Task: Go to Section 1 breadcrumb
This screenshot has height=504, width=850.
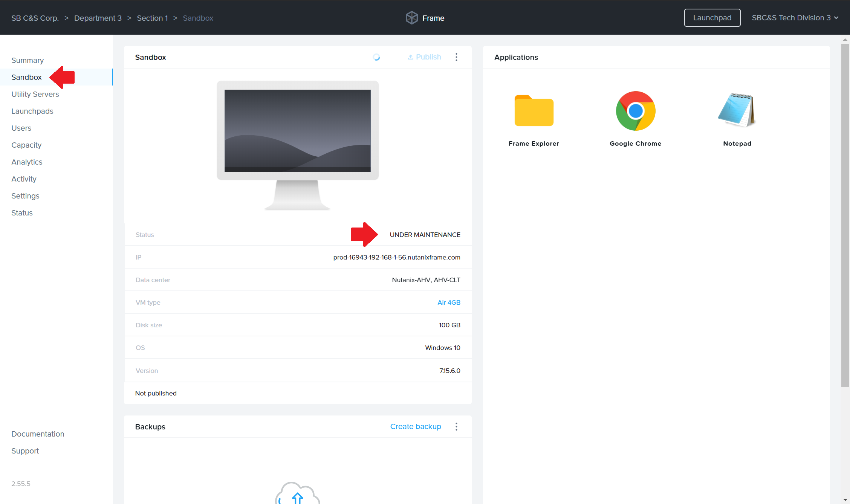Action: tap(152, 18)
